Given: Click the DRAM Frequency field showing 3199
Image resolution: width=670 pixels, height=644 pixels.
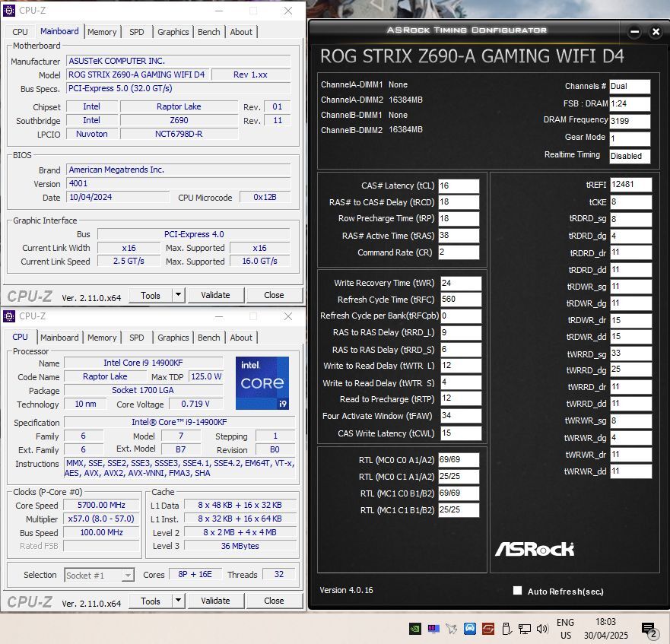Looking at the screenshot, I should (630, 121).
